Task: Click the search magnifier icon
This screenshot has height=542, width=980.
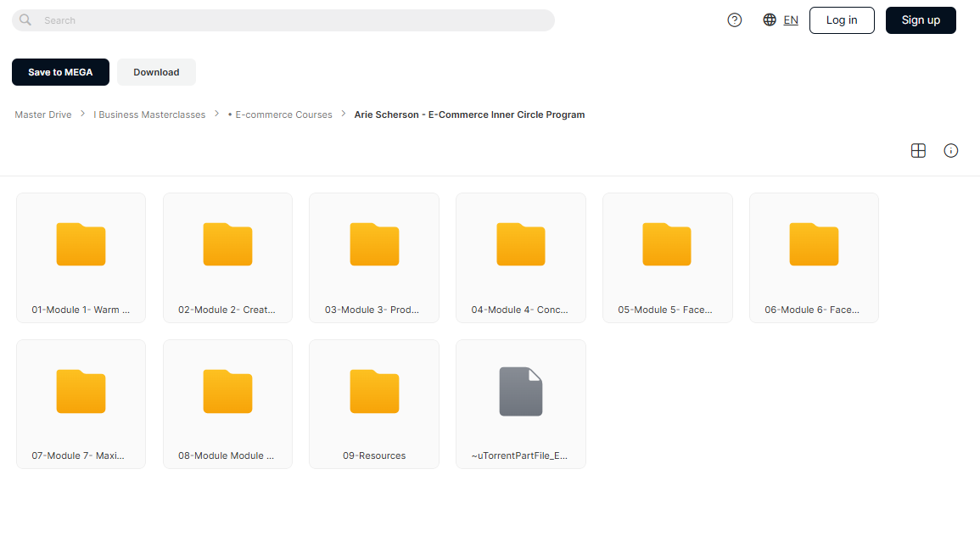Action: 25,20
